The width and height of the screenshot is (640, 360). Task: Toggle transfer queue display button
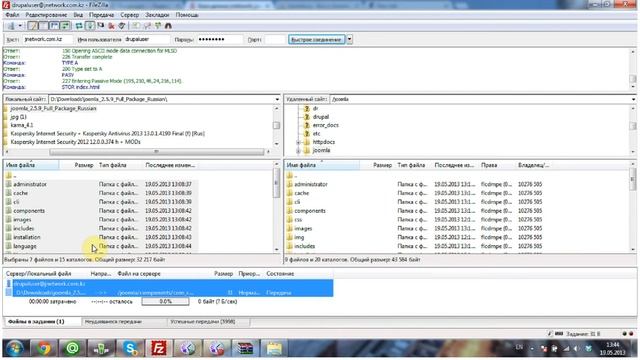[65, 26]
